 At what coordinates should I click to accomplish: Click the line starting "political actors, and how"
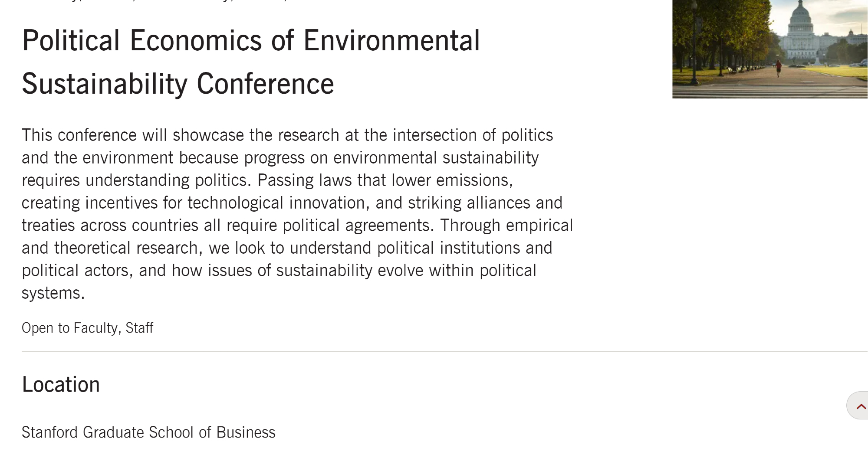(x=279, y=271)
